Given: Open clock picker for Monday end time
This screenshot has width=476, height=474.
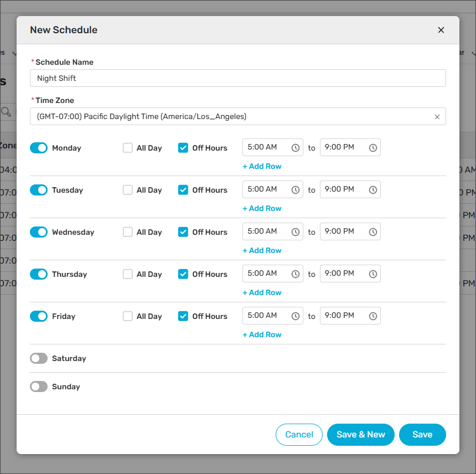Looking at the screenshot, I should pos(373,148).
